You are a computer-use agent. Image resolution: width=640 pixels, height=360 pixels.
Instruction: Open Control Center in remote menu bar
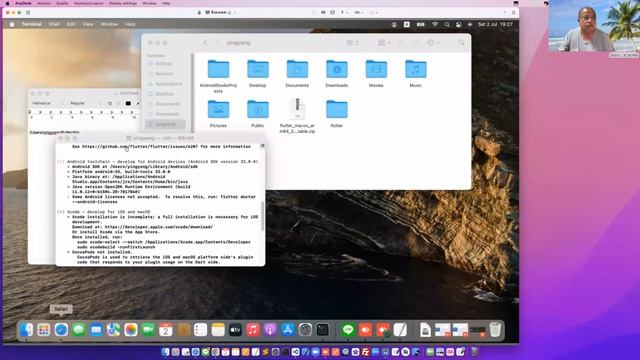point(459,24)
